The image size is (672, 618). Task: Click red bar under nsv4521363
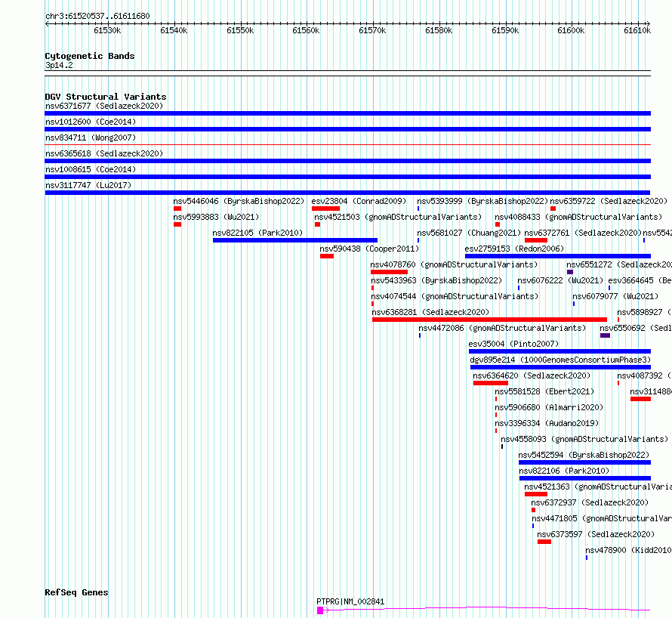[536, 494]
